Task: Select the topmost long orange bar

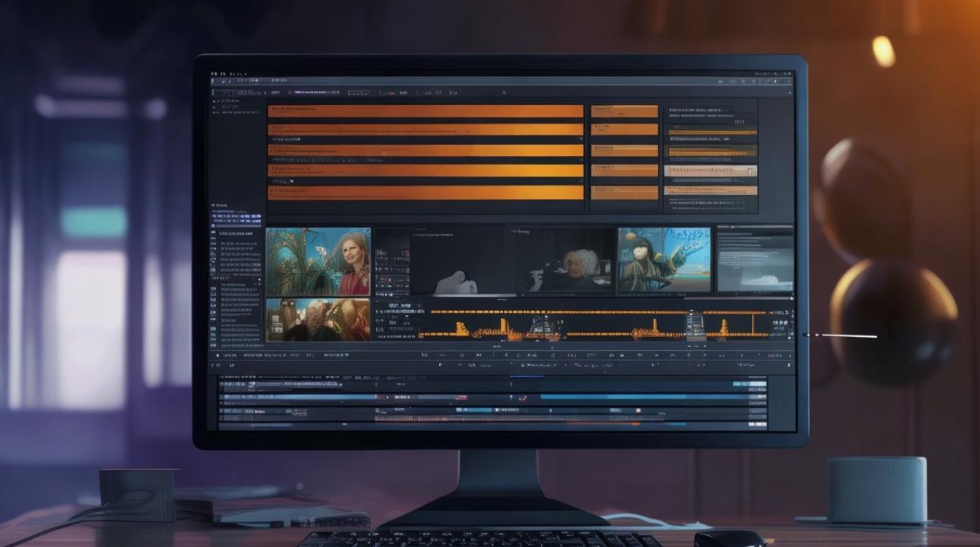Action: [425, 112]
